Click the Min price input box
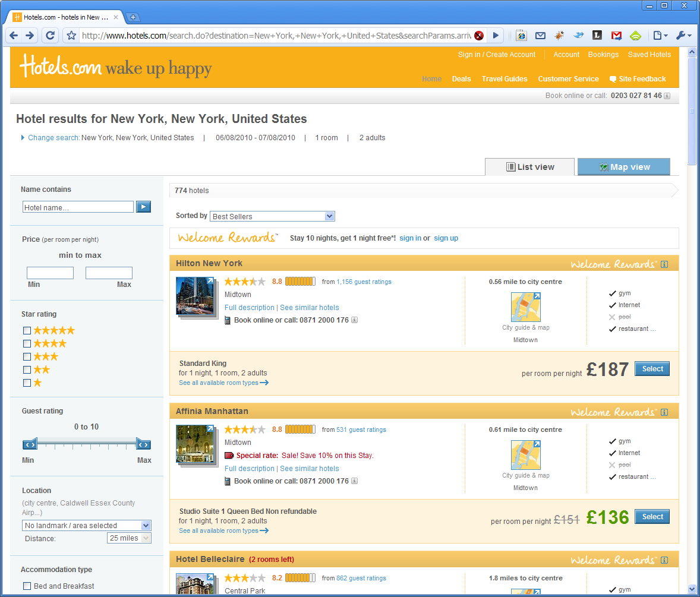700x597 pixels. [50, 273]
